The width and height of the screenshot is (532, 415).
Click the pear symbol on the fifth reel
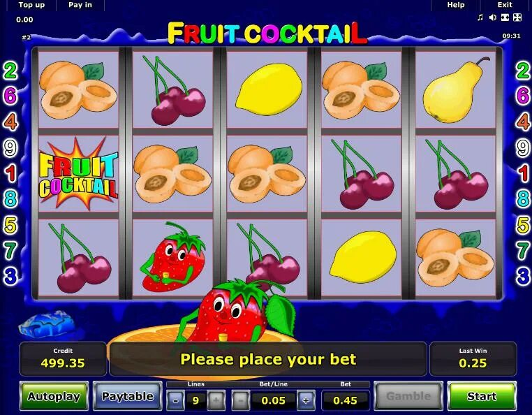click(x=455, y=90)
